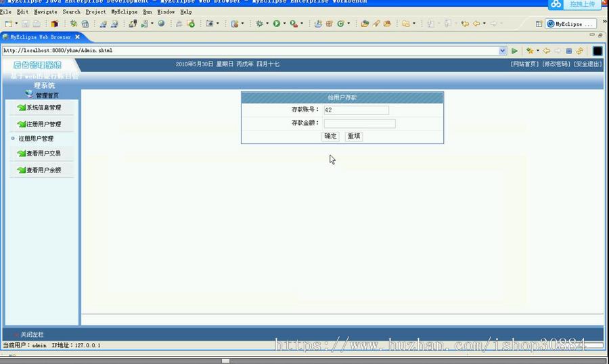Click the browser Stop icon

coord(568,51)
